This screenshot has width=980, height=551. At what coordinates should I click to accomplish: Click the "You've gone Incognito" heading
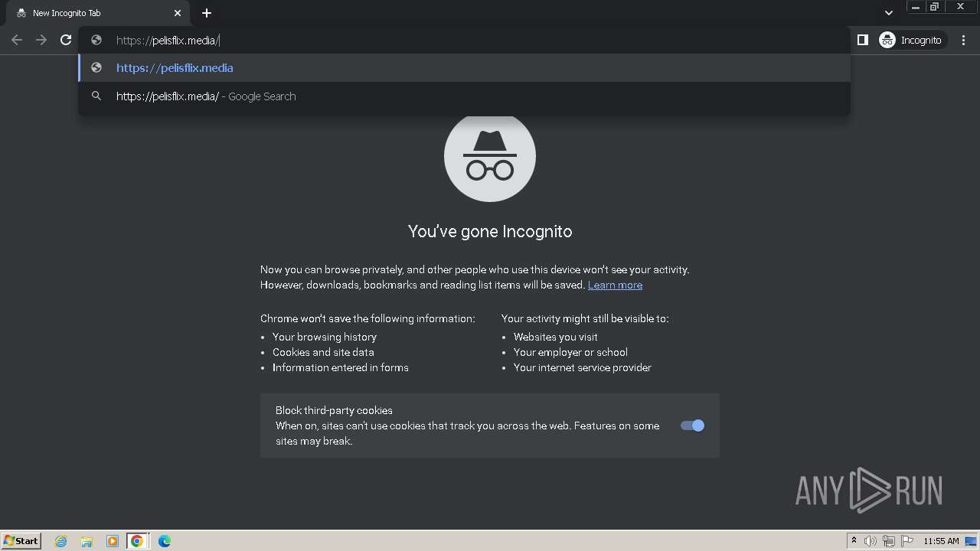point(490,231)
